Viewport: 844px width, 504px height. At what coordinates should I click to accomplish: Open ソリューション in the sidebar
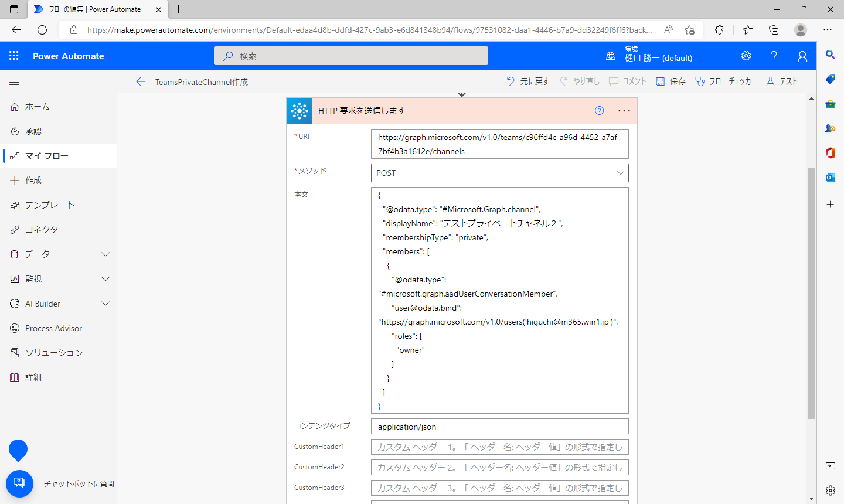pyautogui.click(x=59, y=353)
